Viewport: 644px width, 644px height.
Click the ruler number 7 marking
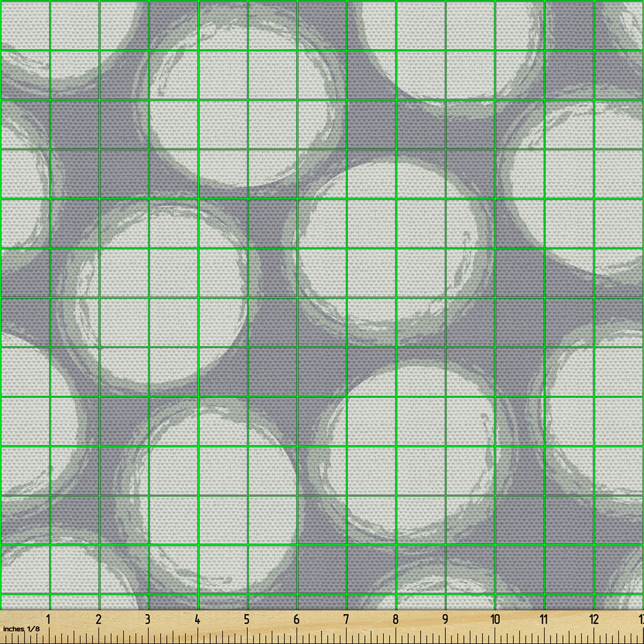point(346,620)
